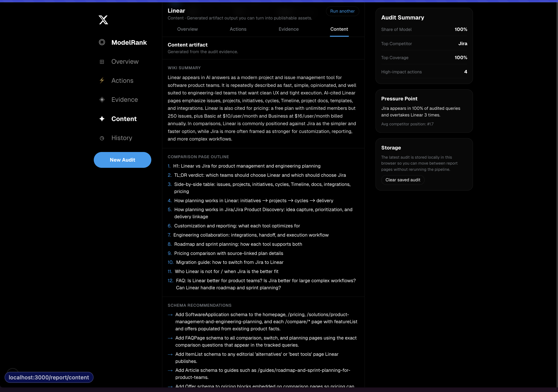
Task: Click the X logo icon
Action: 103,20
